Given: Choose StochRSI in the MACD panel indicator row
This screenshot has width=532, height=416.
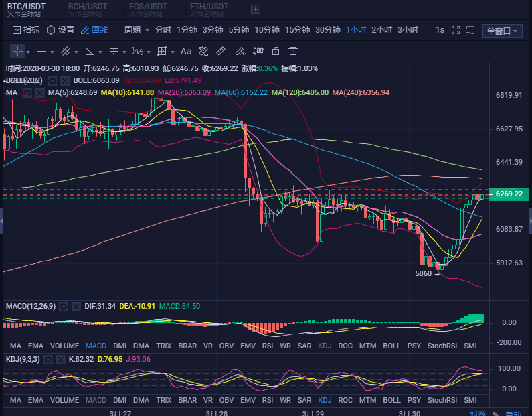Looking at the screenshot, I should click(442, 346).
